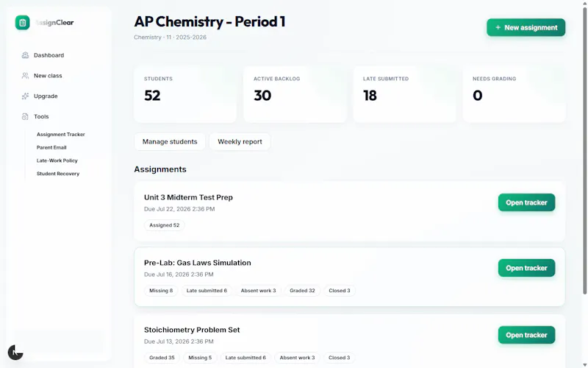Click the round dark badge icon at the bottom of the sidebar
The width and height of the screenshot is (588, 368).
15,353
